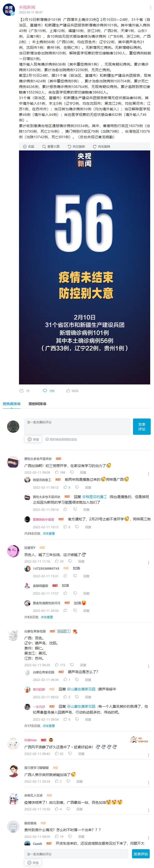Screen dimensions: 154x868
Task: Click the 发一条友善的评论 comment input field
Action: 77,427
